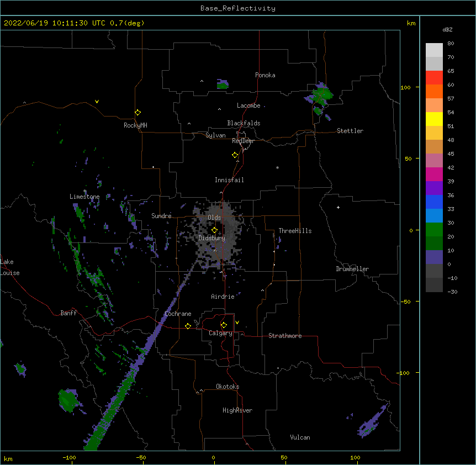This screenshot has height=465, width=476.
Task: Click the Limestone label
Action: pos(84,197)
